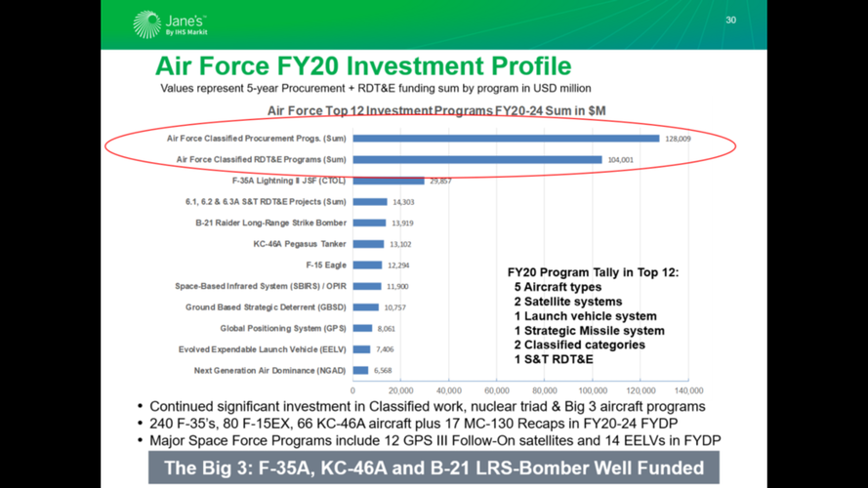Click the value 6,568
The height and width of the screenshot is (488, 868).
383,371
